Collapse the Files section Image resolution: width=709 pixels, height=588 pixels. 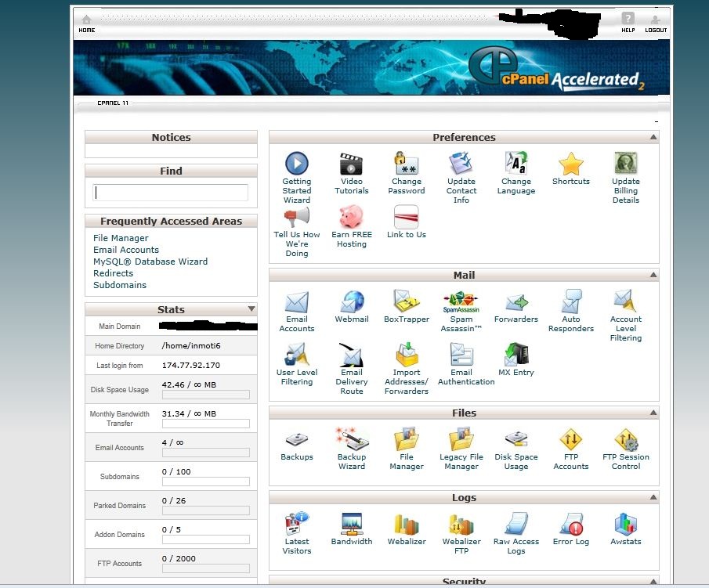(653, 412)
